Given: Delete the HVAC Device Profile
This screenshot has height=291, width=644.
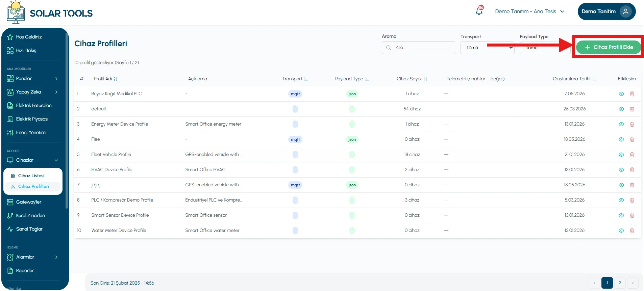Looking at the screenshot, I should pos(632,170).
